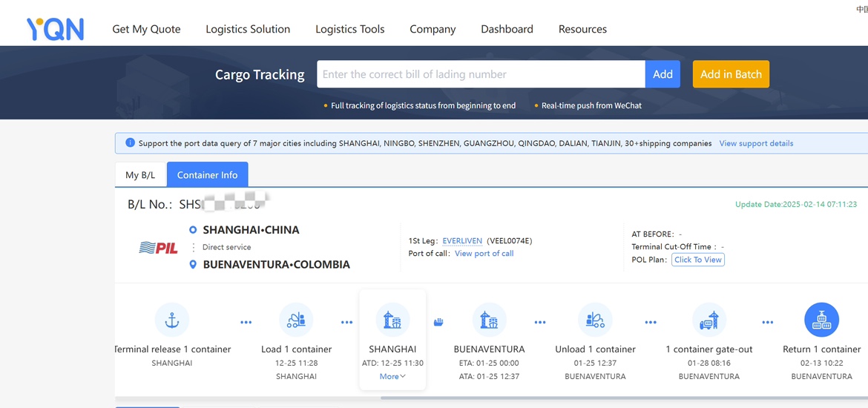Viewport: 868px width, 408px height.
Task: Click the Update Date timestamp text
Action: (796, 204)
